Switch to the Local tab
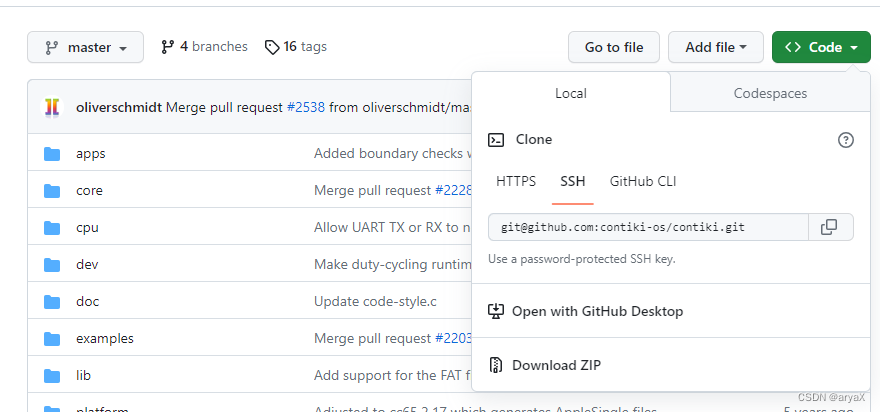880x412 pixels. coord(571,93)
